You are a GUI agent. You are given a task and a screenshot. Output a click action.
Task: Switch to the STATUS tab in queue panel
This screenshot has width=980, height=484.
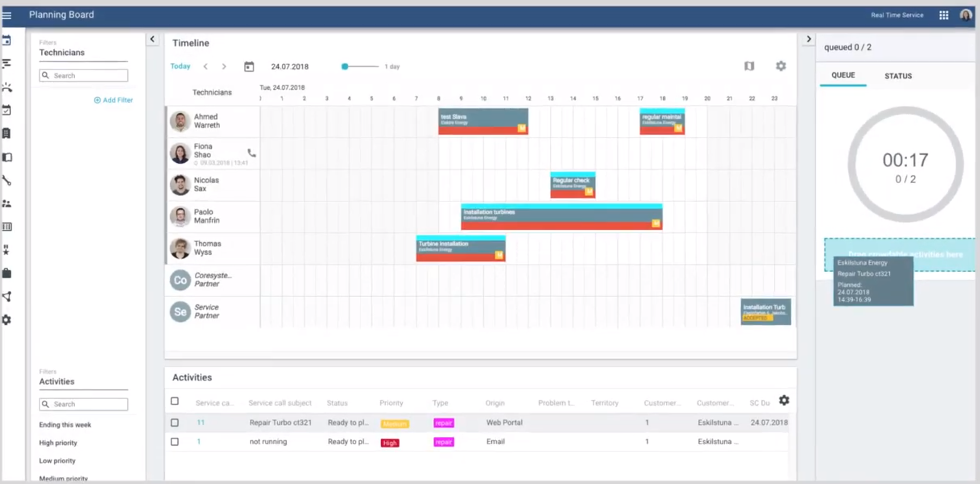click(897, 76)
